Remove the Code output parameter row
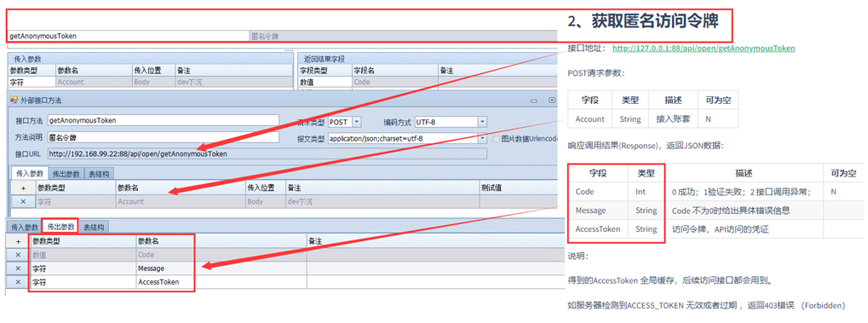Viewport: 868px width, 323px height. pyautogui.click(x=18, y=255)
